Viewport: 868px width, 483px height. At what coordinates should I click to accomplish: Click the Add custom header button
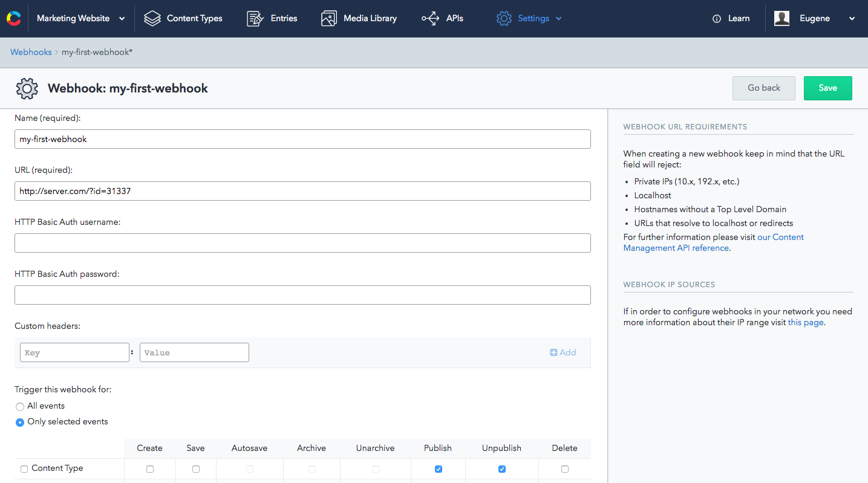tap(563, 352)
